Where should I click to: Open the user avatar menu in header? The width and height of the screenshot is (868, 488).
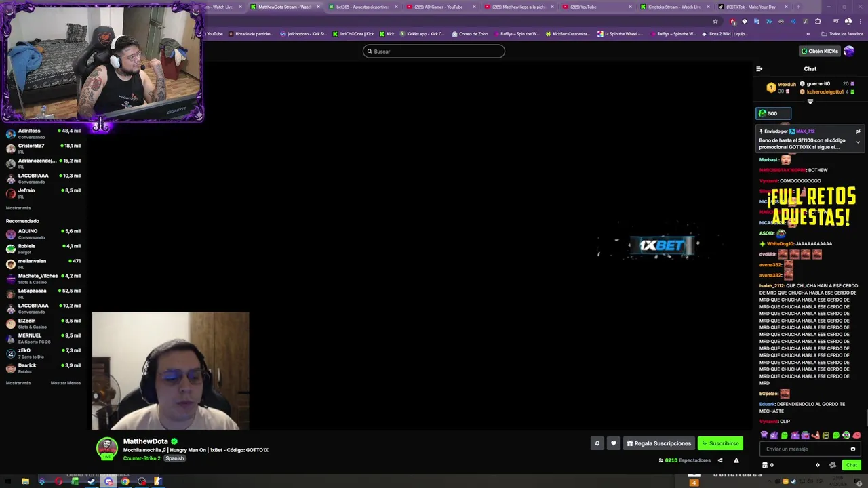(x=849, y=51)
